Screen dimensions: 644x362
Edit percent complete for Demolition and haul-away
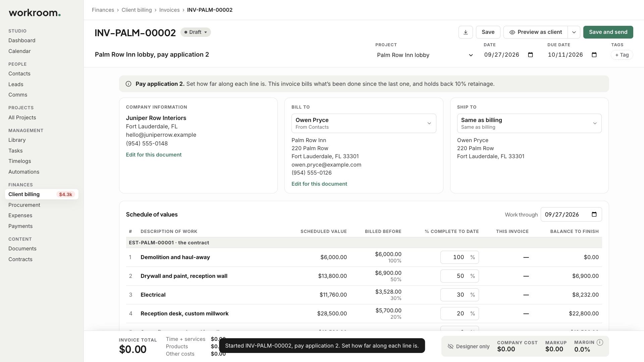(x=460, y=257)
